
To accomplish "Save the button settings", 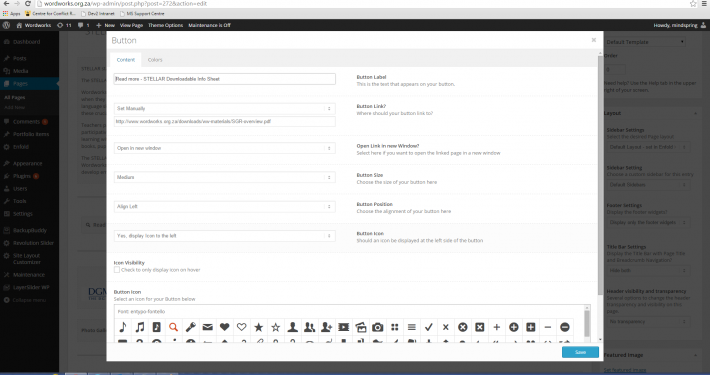I will coord(580,352).
